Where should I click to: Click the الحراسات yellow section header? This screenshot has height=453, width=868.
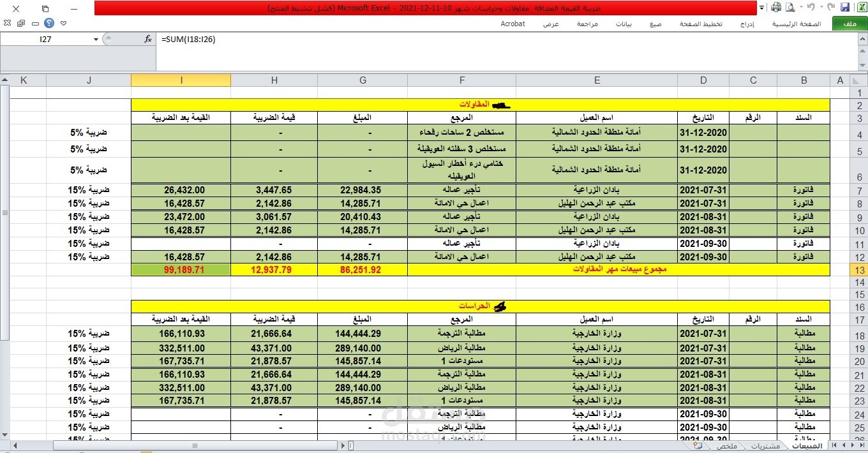tap(481, 306)
